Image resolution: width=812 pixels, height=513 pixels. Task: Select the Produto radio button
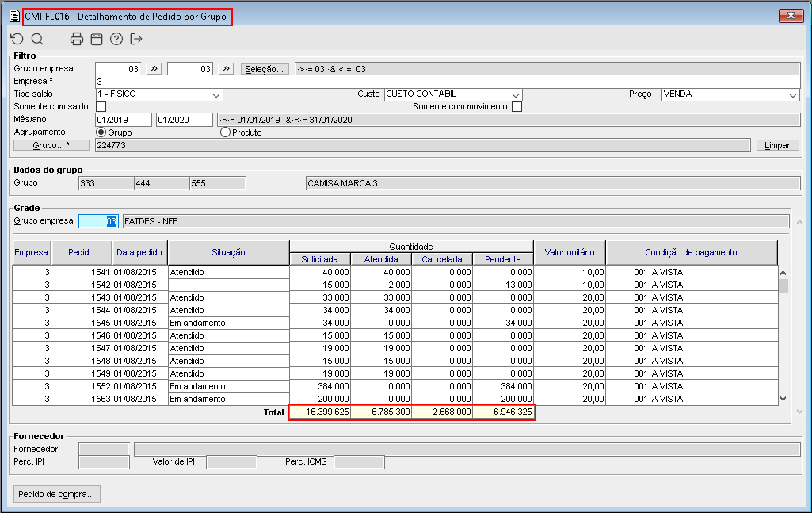(x=226, y=132)
